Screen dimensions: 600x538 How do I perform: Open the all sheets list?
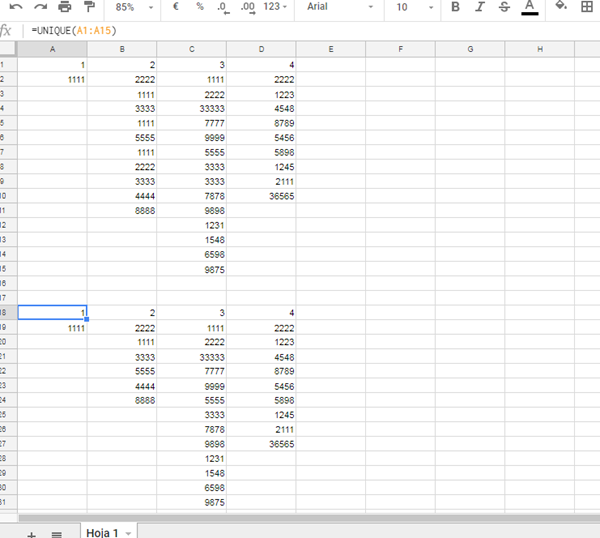click(x=56, y=534)
